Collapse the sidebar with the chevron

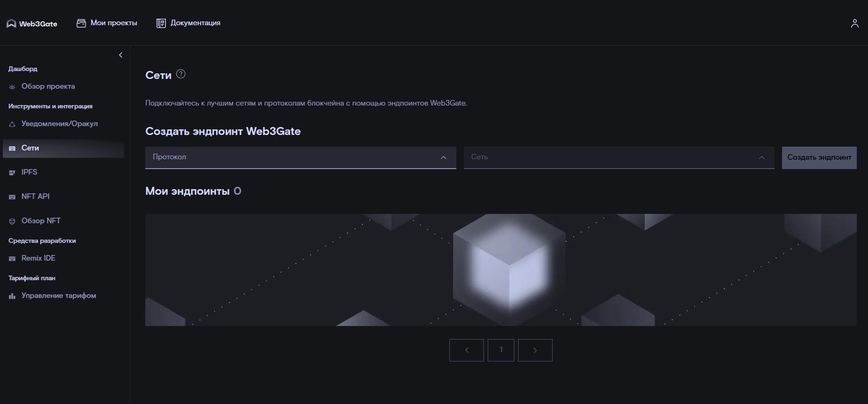click(121, 55)
